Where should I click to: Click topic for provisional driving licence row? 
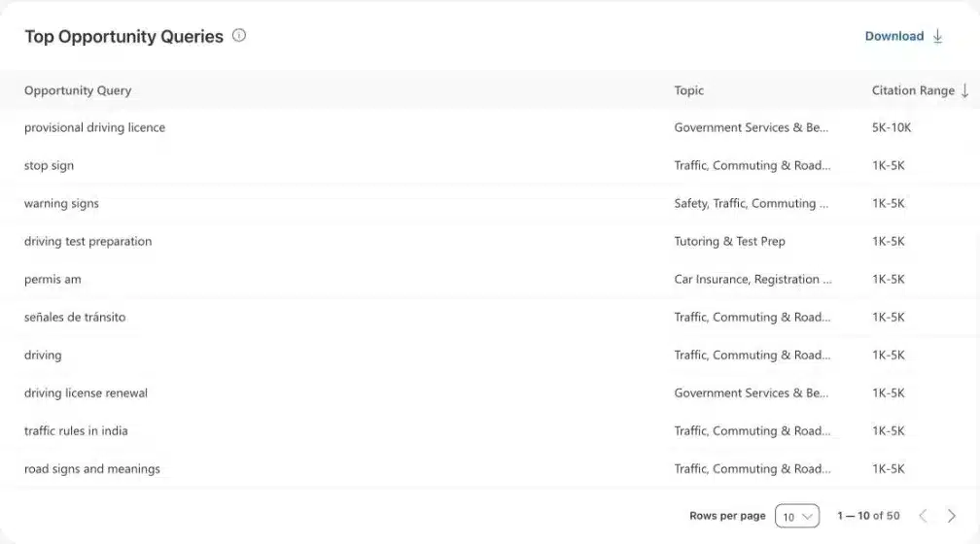point(751,127)
